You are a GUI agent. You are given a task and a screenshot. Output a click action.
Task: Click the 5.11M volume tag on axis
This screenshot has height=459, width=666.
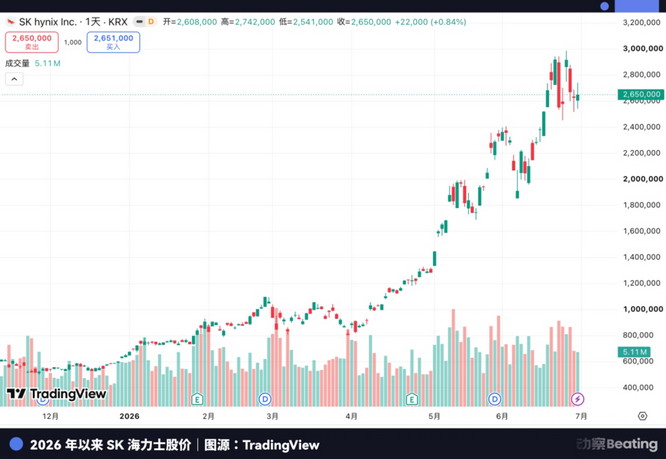pos(635,352)
